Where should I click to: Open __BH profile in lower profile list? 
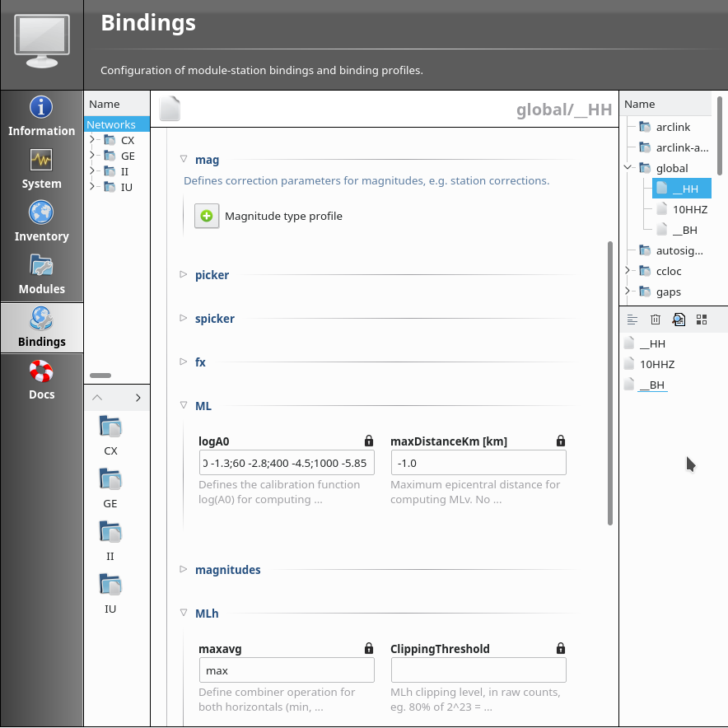click(x=645, y=385)
